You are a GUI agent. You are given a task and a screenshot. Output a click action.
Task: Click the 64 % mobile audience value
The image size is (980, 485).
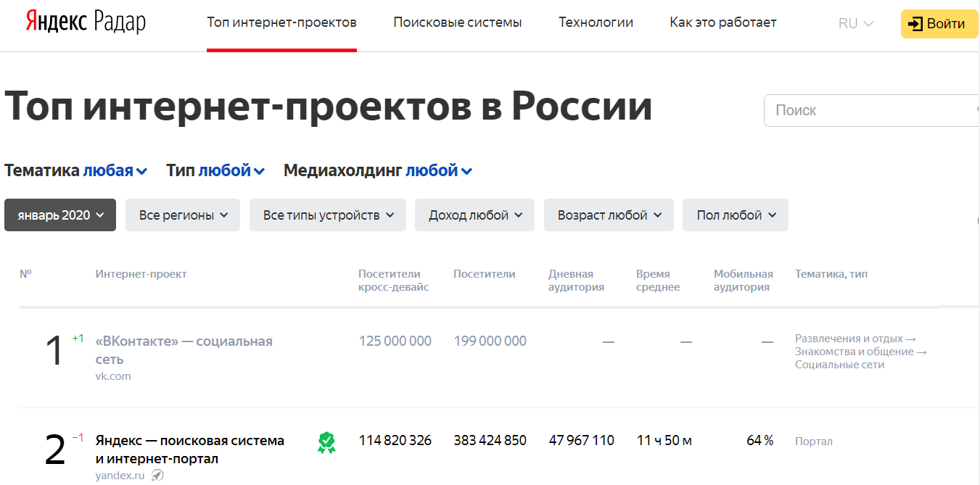pos(760,440)
